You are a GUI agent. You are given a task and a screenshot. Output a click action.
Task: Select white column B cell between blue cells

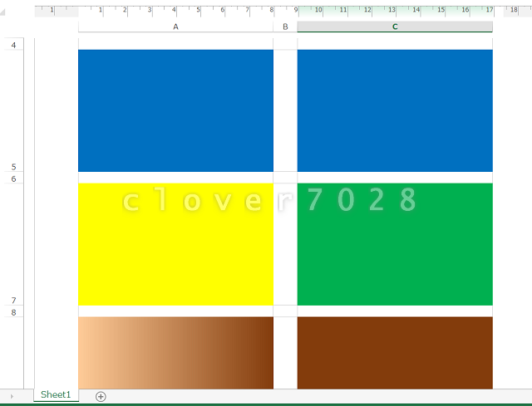click(285, 110)
